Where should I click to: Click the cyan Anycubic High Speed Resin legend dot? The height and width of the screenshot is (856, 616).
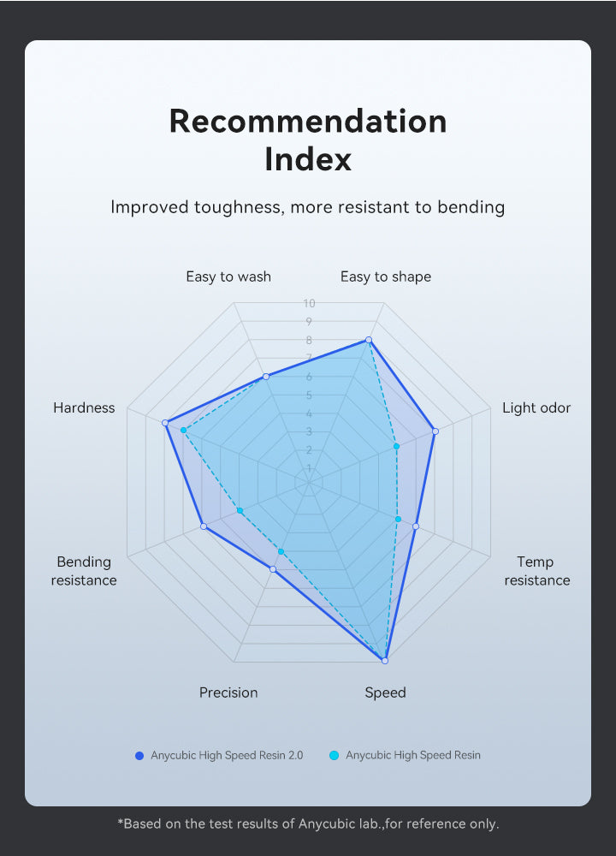tap(335, 755)
